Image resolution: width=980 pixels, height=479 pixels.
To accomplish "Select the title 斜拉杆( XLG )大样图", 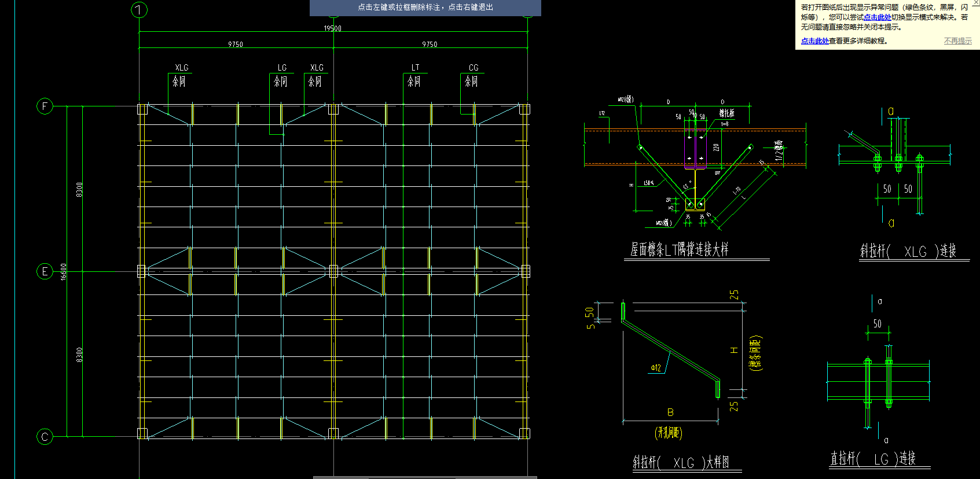I will click(x=681, y=462).
